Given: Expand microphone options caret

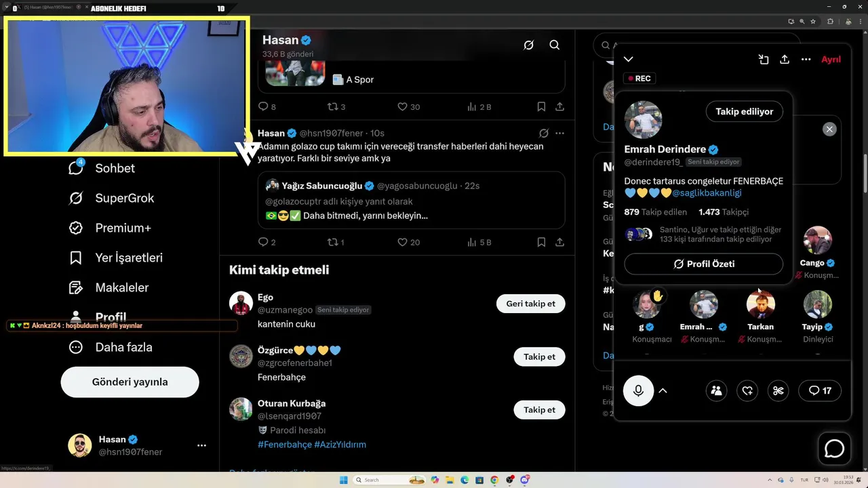Looking at the screenshot, I should [663, 390].
